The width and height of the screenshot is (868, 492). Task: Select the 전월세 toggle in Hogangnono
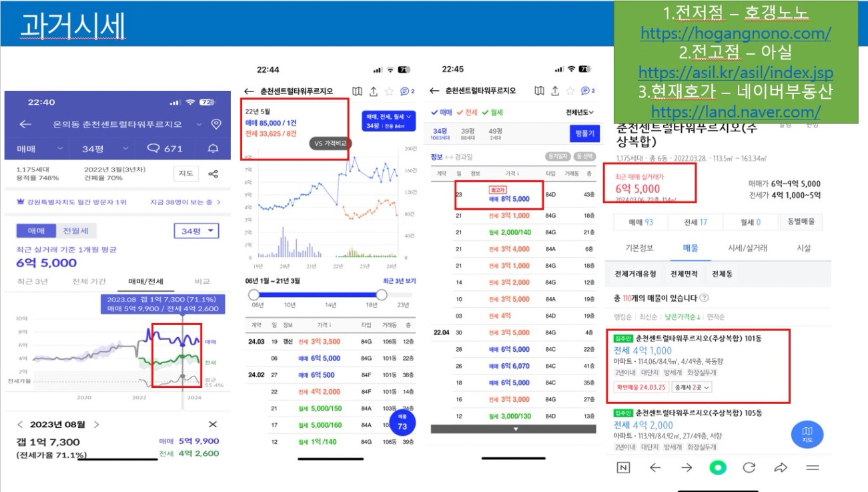click(x=75, y=231)
